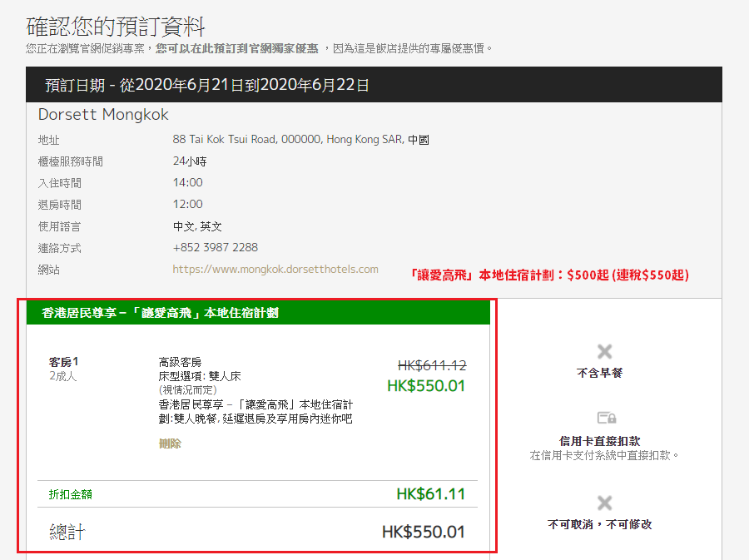The height and width of the screenshot is (560, 749).
Task: Click the 24小時 front desk hours value
Action: coord(190,161)
